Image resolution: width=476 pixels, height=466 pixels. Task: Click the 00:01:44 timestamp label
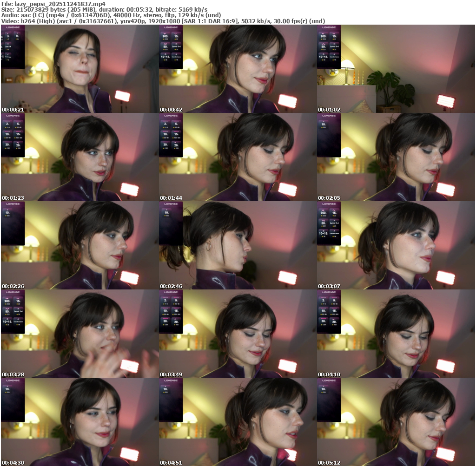(x=171, y=198)
